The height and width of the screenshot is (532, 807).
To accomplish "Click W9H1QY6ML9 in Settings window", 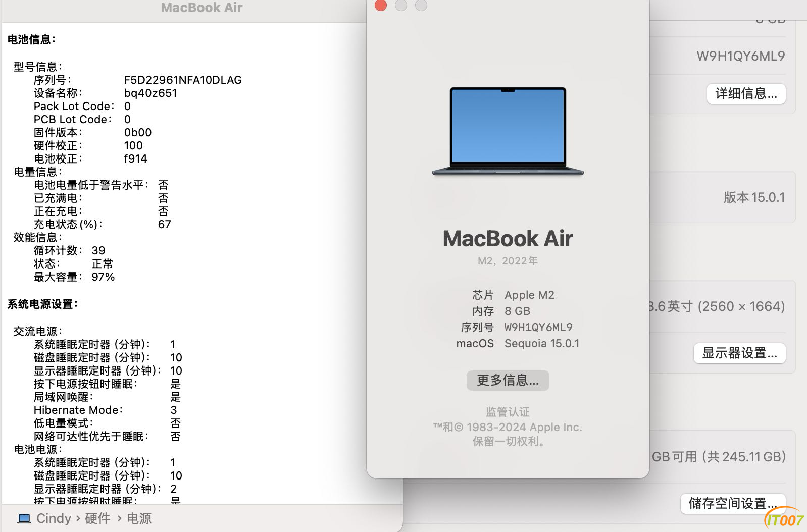I will point(741,56).
